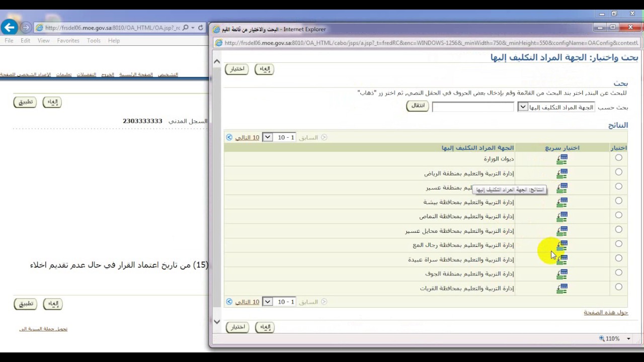Viewport: 644px width, 362px height.
Task: Open the حول هذه الصفحة link
Action: click(606, 312)
